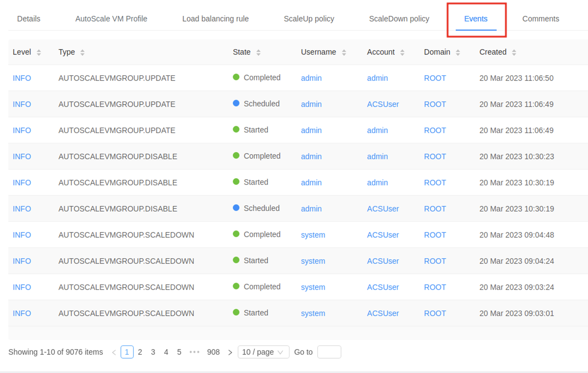Image resolution: width=588 pixels, height=373 pixels.
Task: Open the Details tab
Action: pyautogui.click(x=29, y=19)
